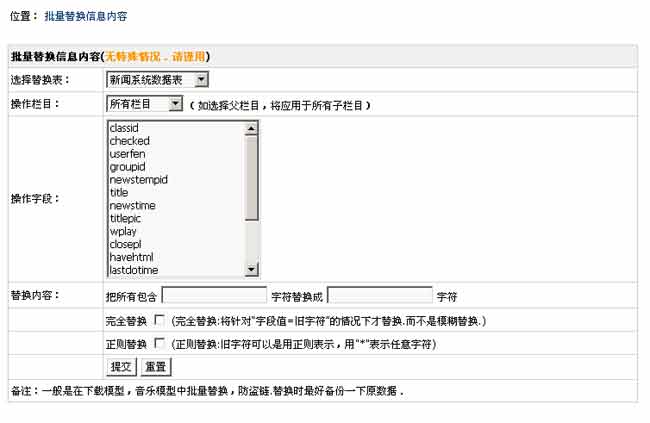Select checked in the field list
The image size is (650, 423).
(x=129, y=142)
